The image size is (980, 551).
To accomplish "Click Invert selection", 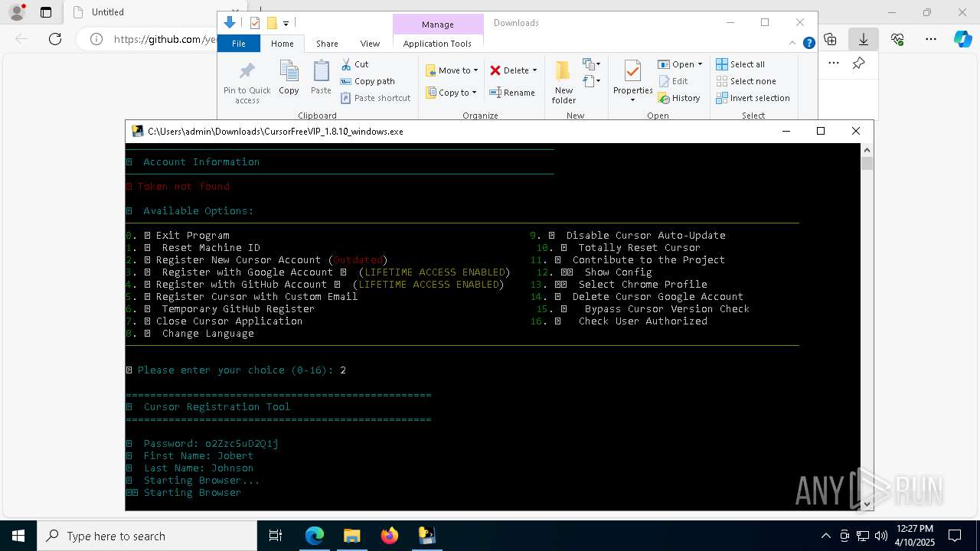I will 753,98.
